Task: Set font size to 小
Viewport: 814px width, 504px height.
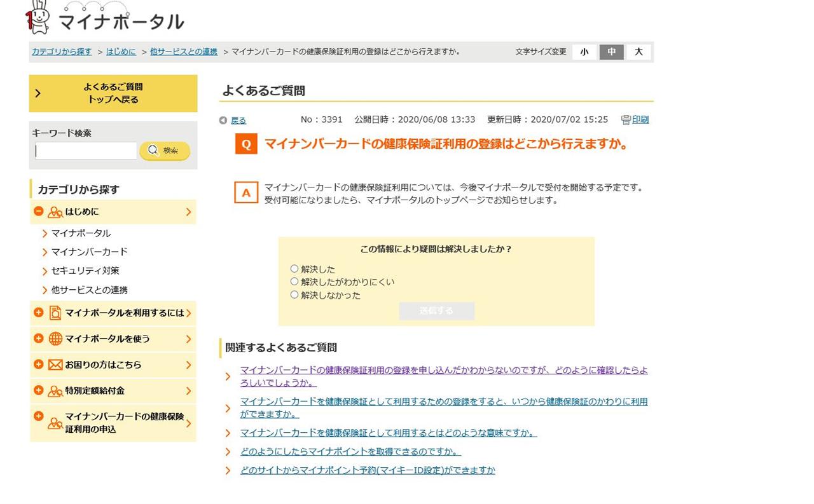Action: 584,52
